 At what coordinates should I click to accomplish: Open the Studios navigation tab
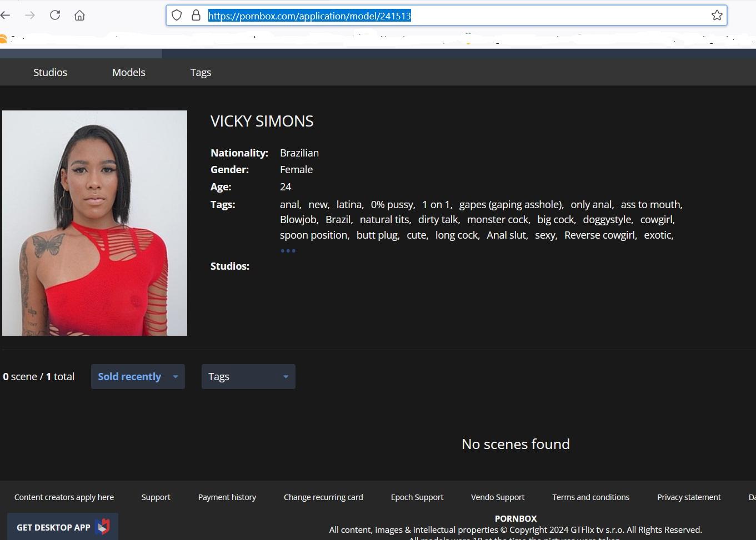point(50,72)
